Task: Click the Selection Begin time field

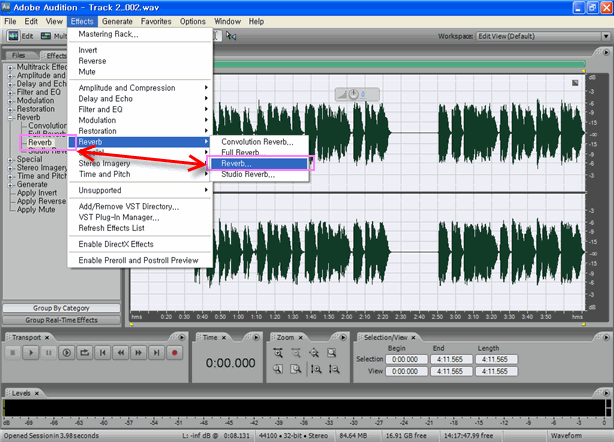Action: click(406, 359)
